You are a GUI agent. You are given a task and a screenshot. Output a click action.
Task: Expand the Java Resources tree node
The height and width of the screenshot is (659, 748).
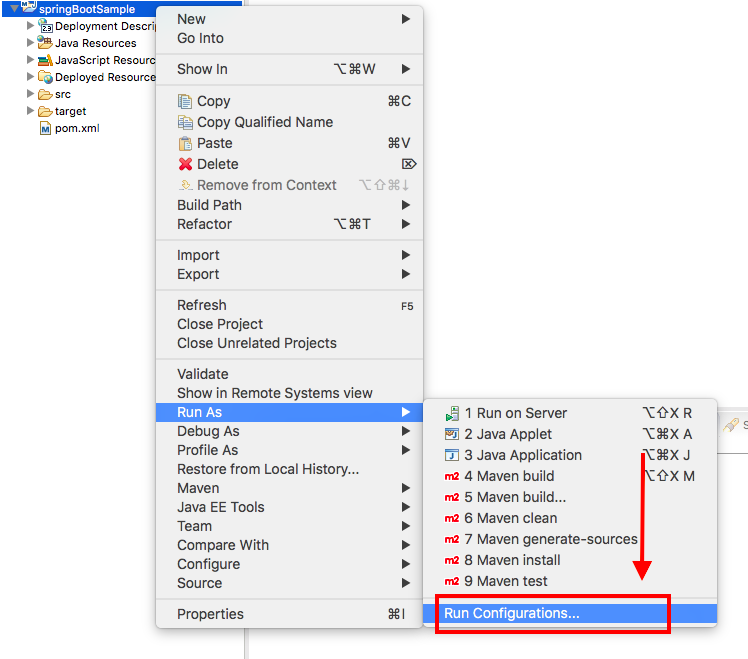click(30, 43)
